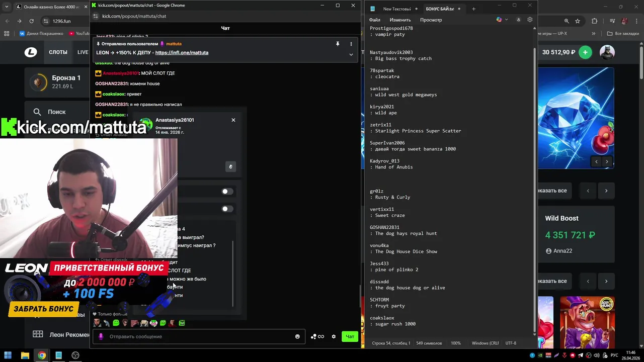
Task: Open chat settings gear in Kick chat
Action: point(334,336)
